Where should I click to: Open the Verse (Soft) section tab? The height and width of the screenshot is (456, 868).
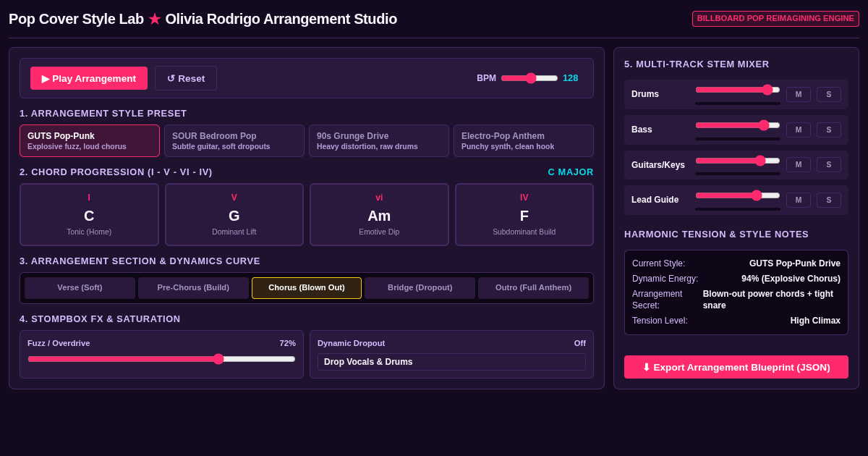click(80, 287)
